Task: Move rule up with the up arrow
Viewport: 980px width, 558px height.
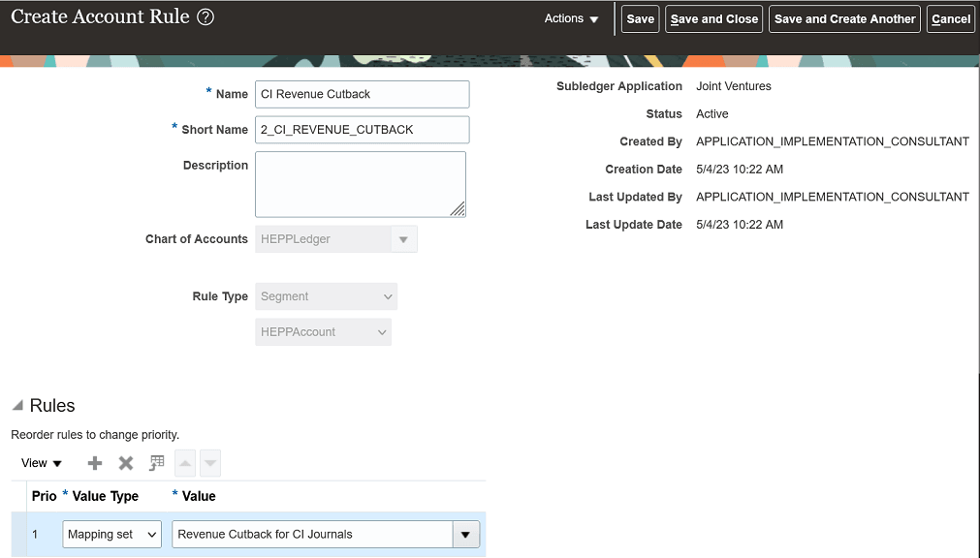Action: click(185, 463)
